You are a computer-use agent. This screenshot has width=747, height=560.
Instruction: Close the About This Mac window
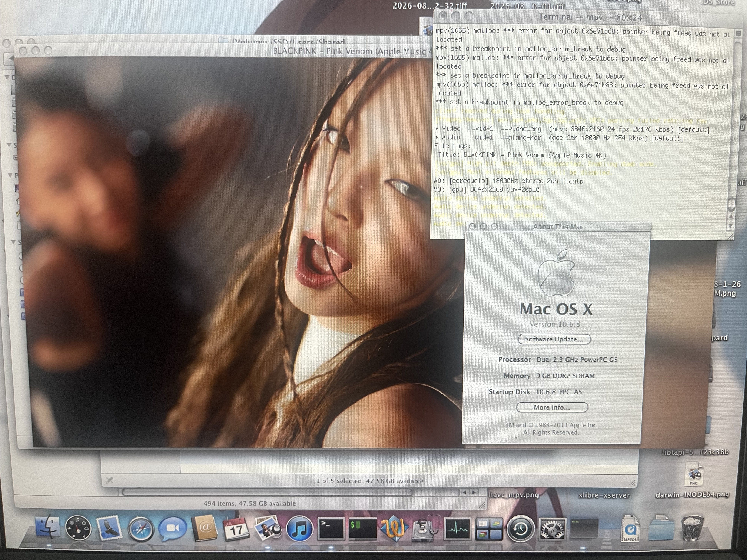click(x=473, y=226)
